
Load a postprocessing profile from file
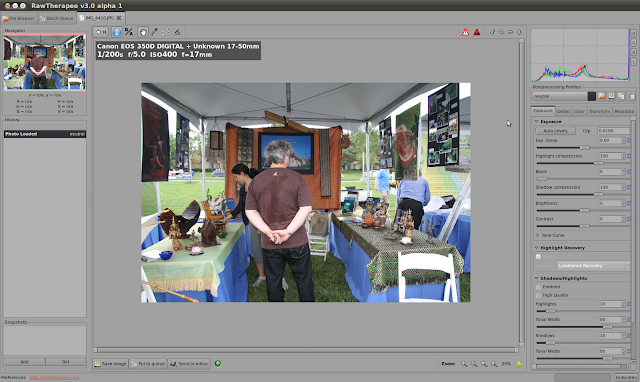pyautogui.click(x=602, y=96)
